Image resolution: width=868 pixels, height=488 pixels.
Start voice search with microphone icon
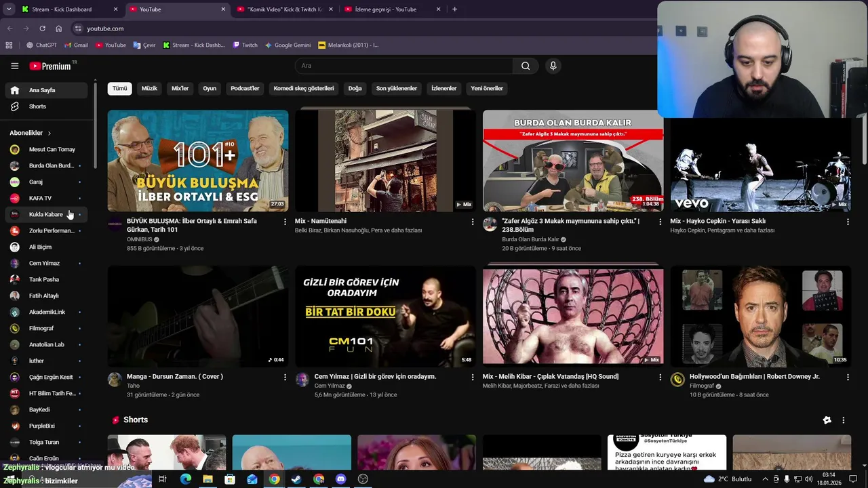553,66
